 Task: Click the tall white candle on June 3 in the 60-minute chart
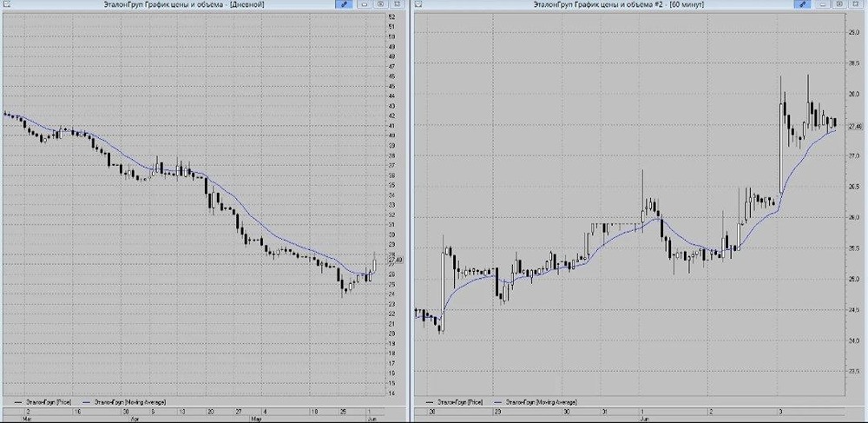tap(782, 149)
